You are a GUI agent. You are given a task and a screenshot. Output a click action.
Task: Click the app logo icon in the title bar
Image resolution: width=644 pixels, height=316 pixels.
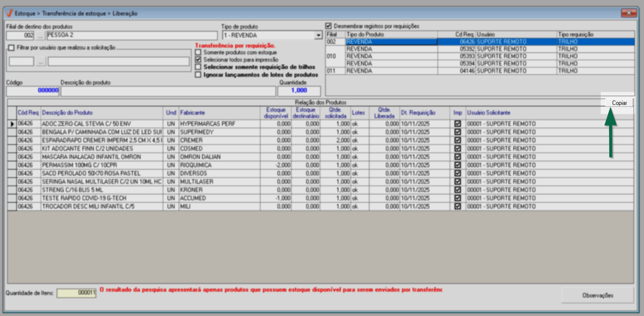[x=10, y=13]
